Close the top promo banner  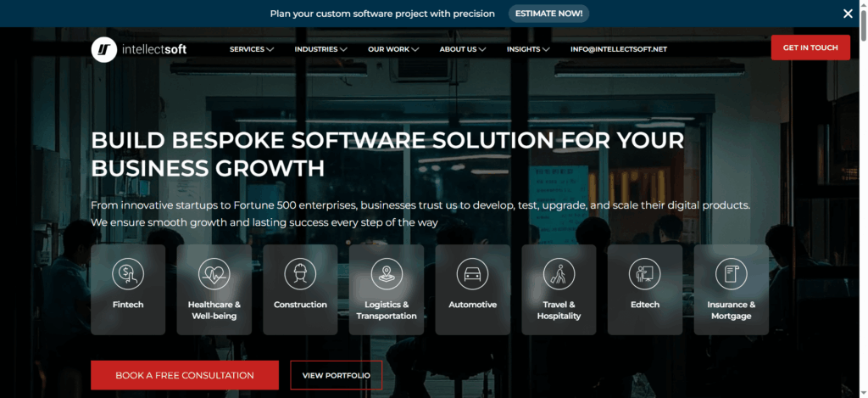coord(848,14)
